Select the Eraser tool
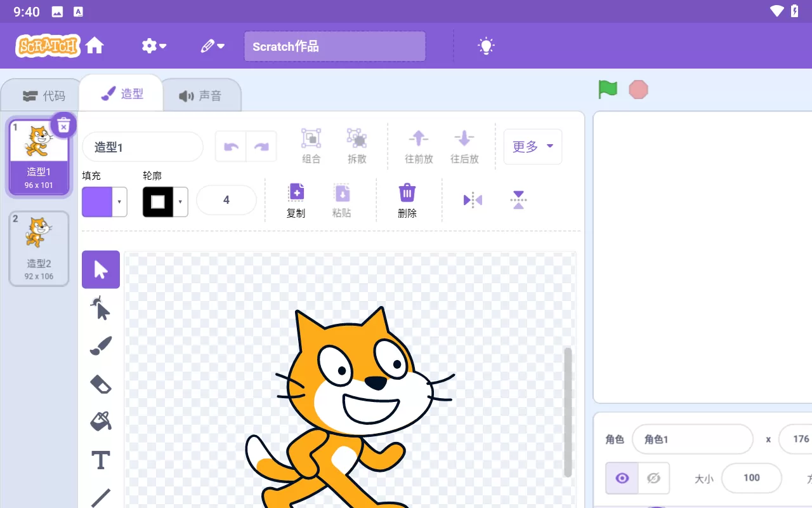The height and width of the screenshot is (508, 812). coord(101,384)
